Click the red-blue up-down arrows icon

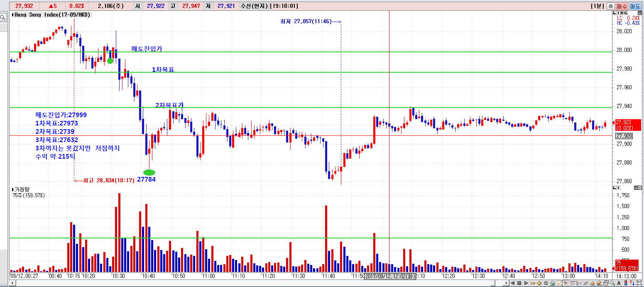632,283
